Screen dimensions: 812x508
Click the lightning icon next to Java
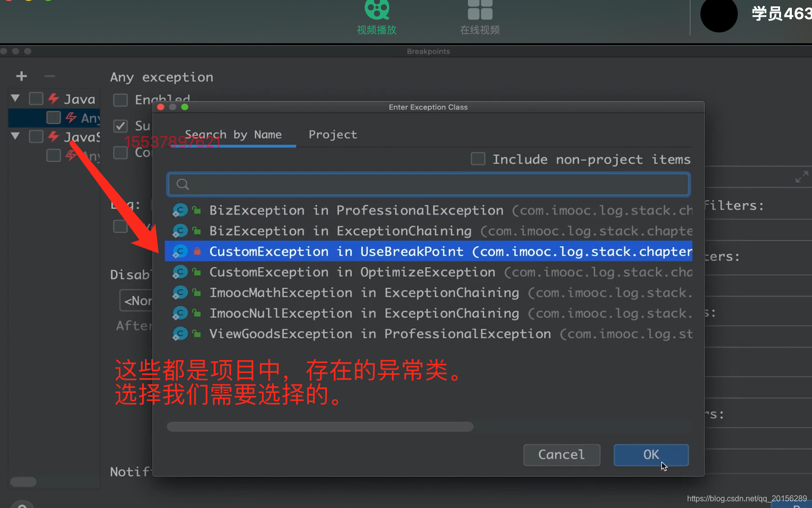(54, 99)
